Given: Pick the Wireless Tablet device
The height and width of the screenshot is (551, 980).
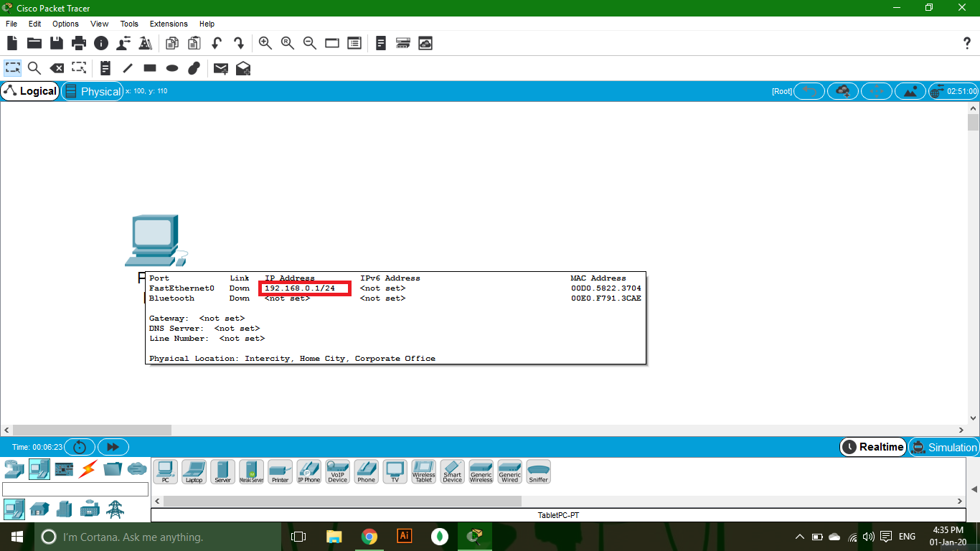Looking at the screenshot, I should [423, 472].
